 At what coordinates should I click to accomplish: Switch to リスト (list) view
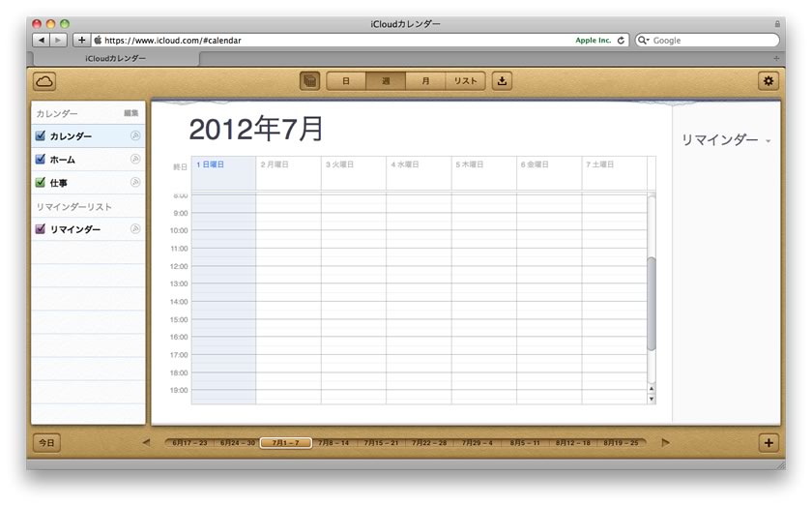466,81
